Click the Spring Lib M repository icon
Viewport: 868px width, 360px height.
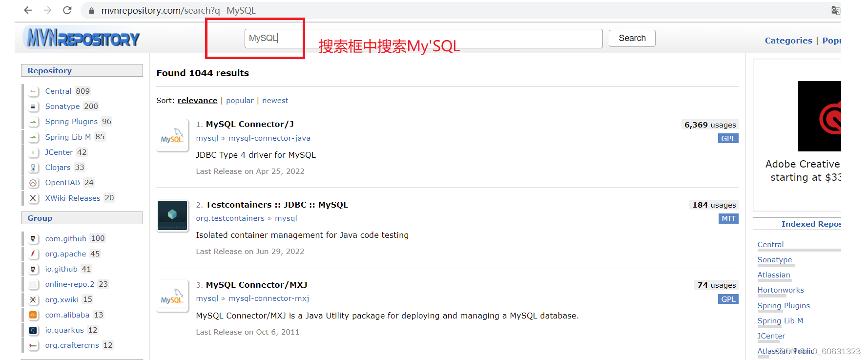[x=33, y=137]
